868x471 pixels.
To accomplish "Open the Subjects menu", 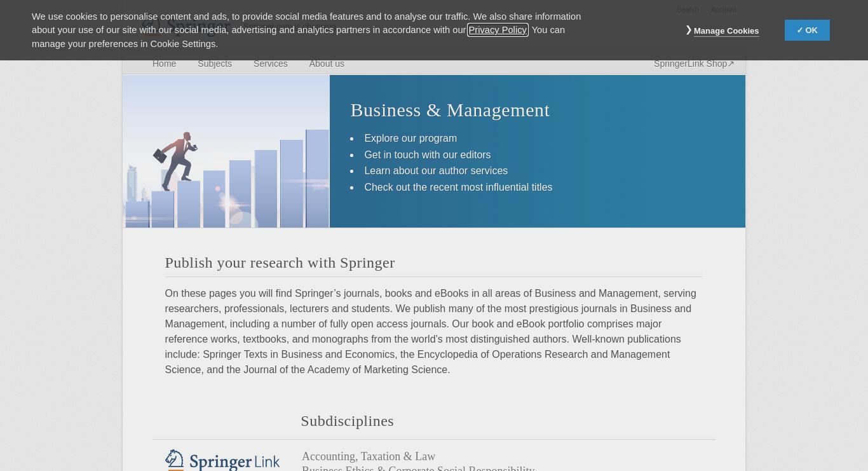I will coord(215,64).
